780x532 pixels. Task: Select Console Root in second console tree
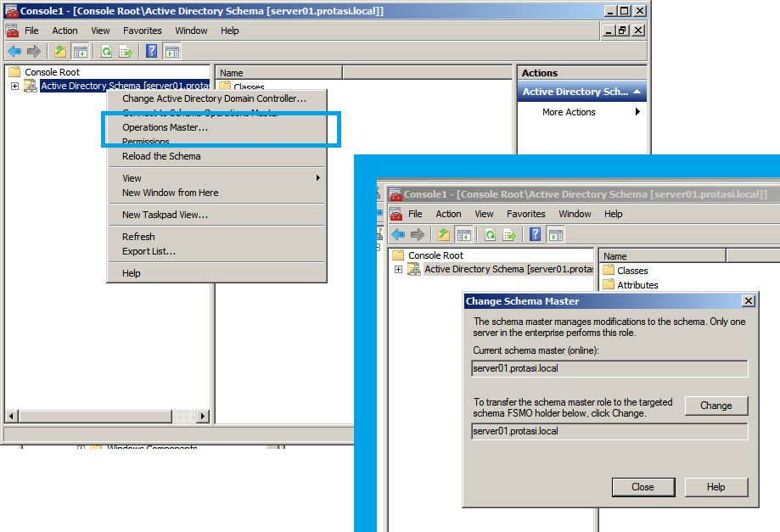[x=435, y=255]
